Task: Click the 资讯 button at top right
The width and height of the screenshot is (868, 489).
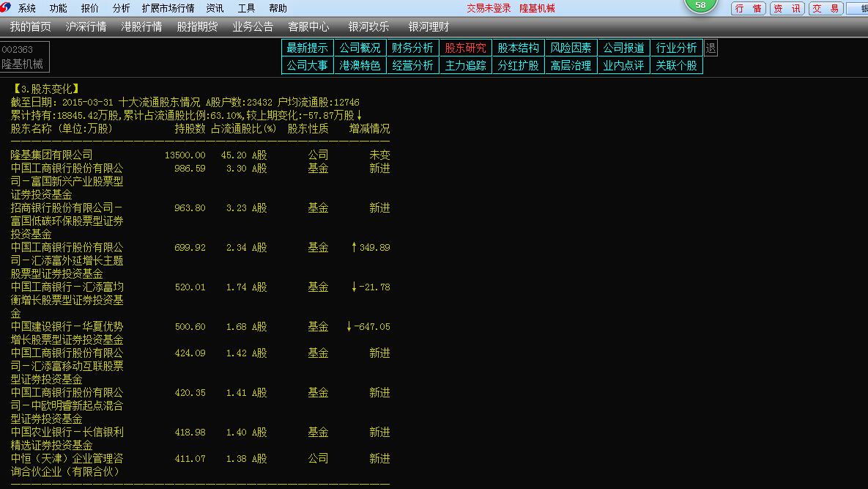Action: click(x=787, y=8)
